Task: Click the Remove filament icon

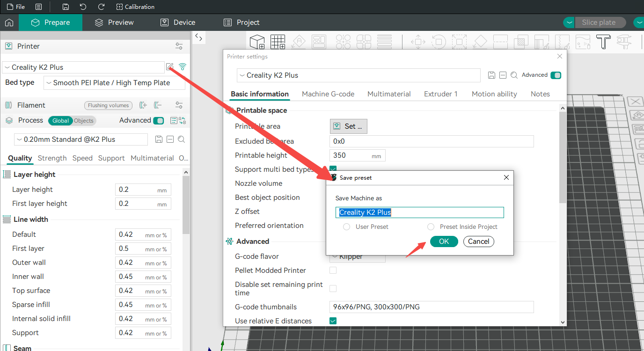Action: [158, 105]
